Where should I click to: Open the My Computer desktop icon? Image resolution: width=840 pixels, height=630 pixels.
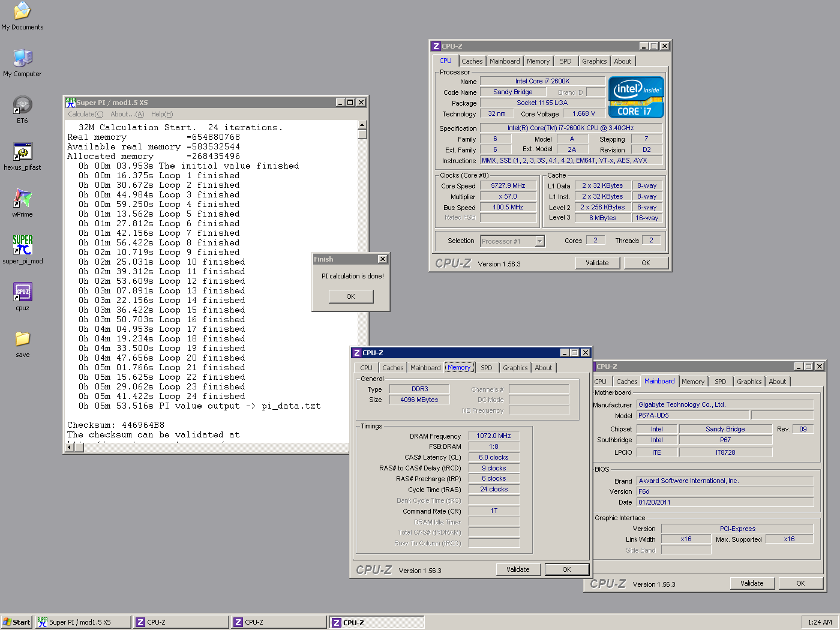coord(22,63)
